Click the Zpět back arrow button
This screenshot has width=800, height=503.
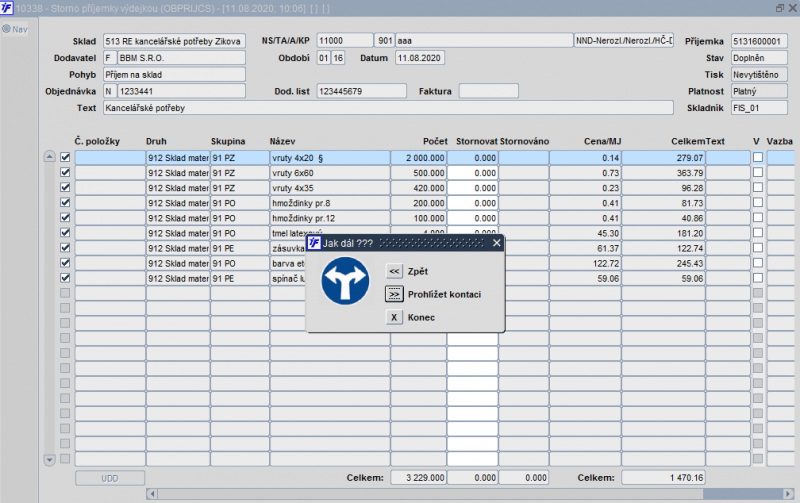(394, 271)
